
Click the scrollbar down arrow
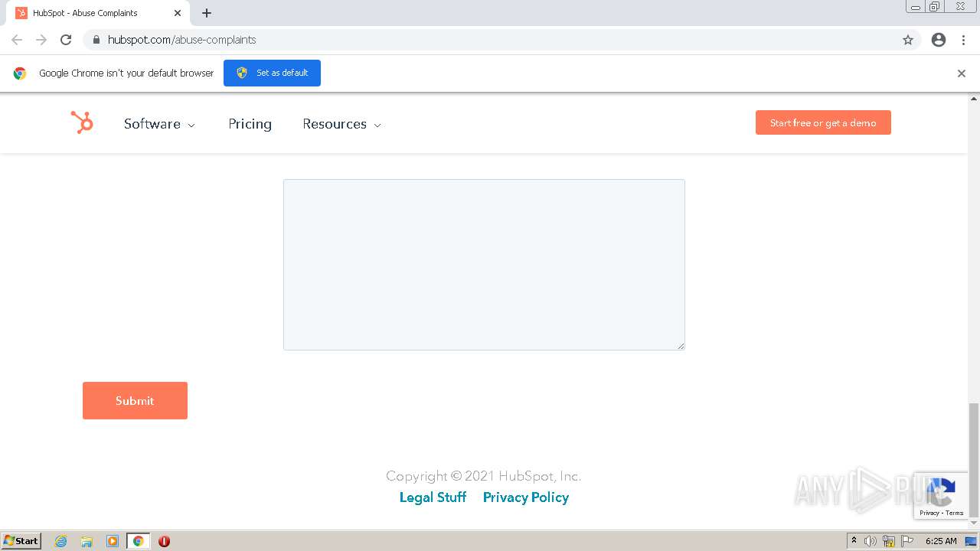[x=974, y=523]
